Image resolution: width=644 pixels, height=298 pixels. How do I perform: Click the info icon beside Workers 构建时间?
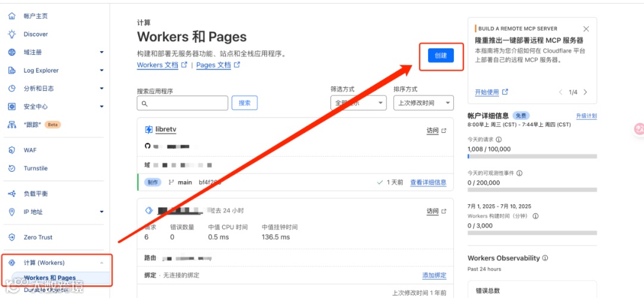click(x=535, y=216)
